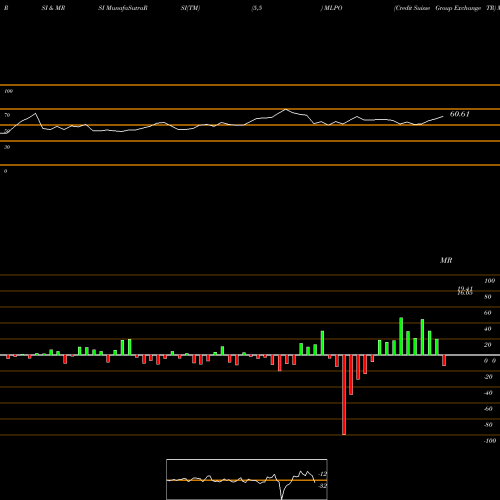500x500 pixels.
Task: Click the RSI axis label 0
Action: coord(5,171)
